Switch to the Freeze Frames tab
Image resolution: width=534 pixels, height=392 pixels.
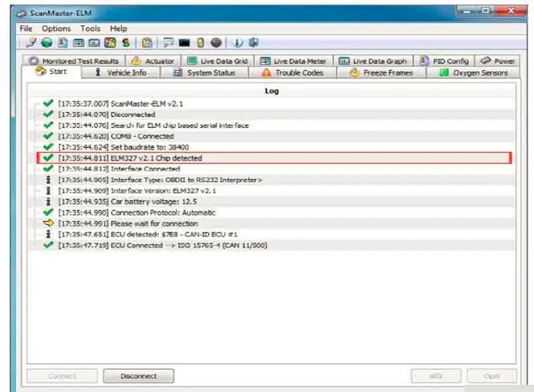click(381, 73)
